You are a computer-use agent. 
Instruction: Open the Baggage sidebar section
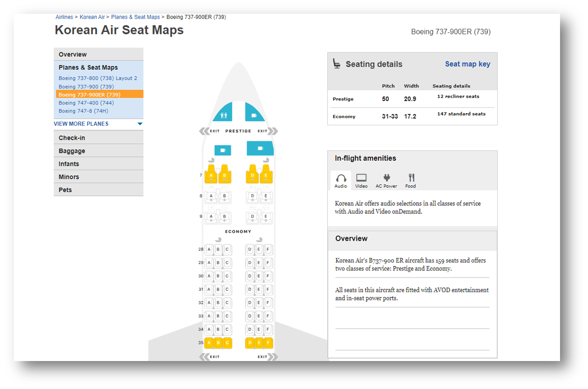coord(99,151)
